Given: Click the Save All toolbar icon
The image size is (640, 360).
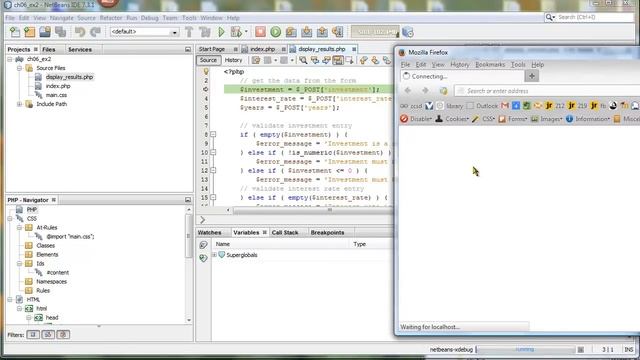Looking at the screenshot, I should pos(60,32).
